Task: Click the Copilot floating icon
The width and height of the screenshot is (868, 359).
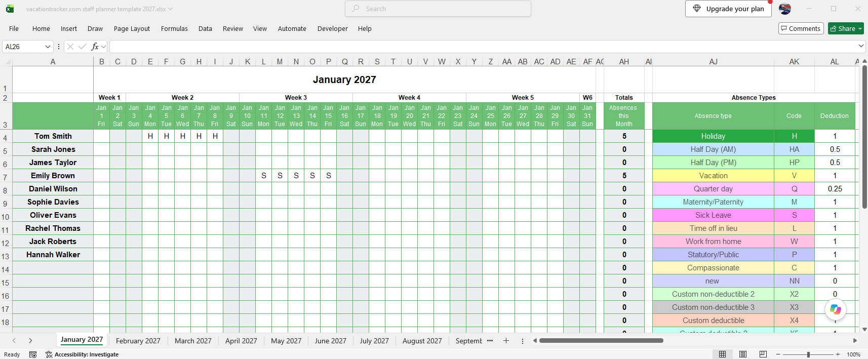Action: coord(836,309)
